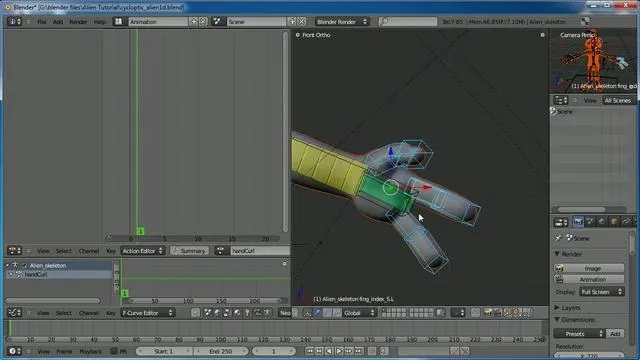Open Dope Sheet Select menu
The width and height of the screenshot is (640, 360).
click(x=63, y=251)
